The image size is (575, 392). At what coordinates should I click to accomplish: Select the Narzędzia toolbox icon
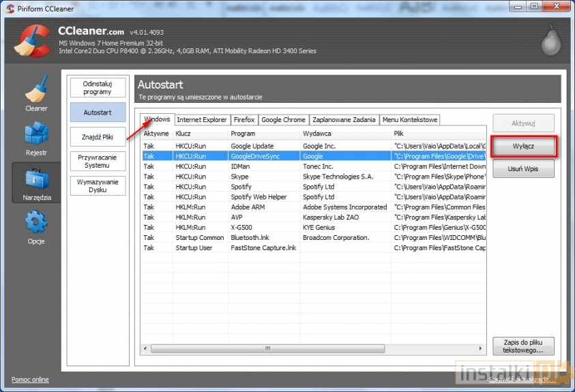point(37,179)
